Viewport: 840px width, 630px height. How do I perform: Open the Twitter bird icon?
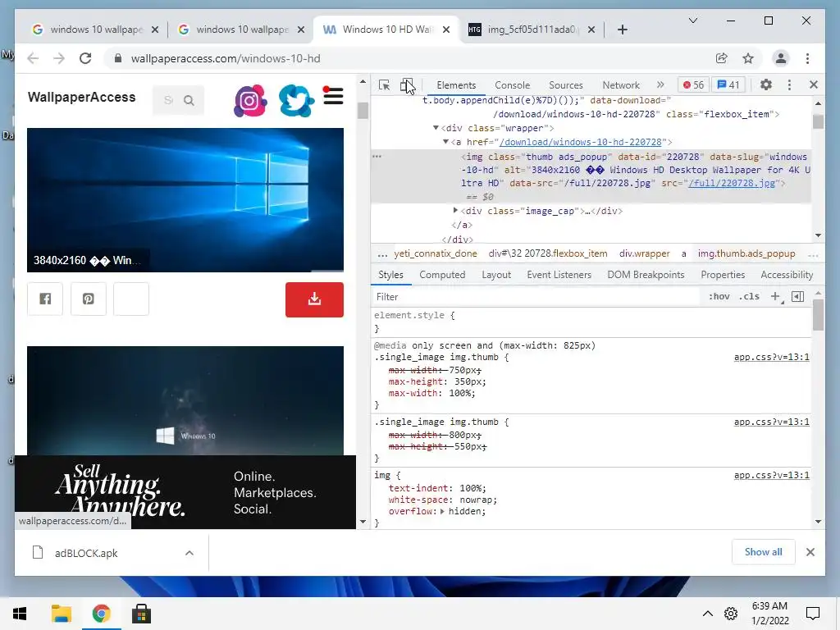(296, 100)
